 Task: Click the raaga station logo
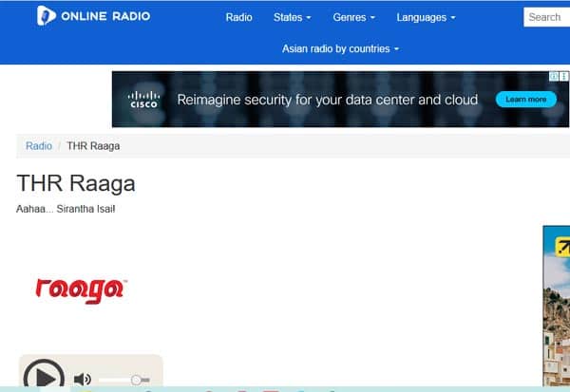pos(81,290)
